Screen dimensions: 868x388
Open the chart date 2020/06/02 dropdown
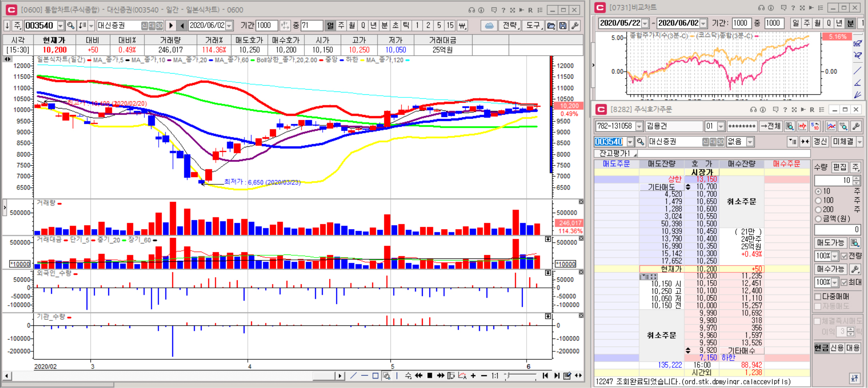229,26
